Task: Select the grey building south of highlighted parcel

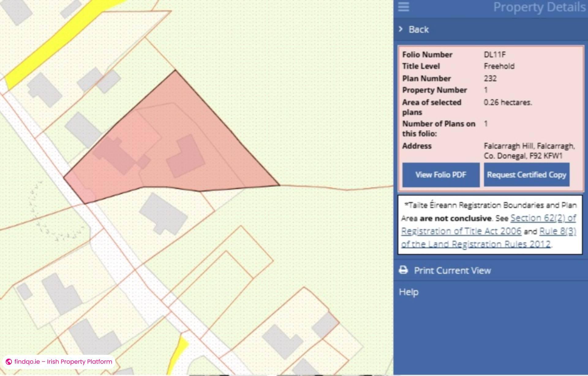Action: [164, 214]
